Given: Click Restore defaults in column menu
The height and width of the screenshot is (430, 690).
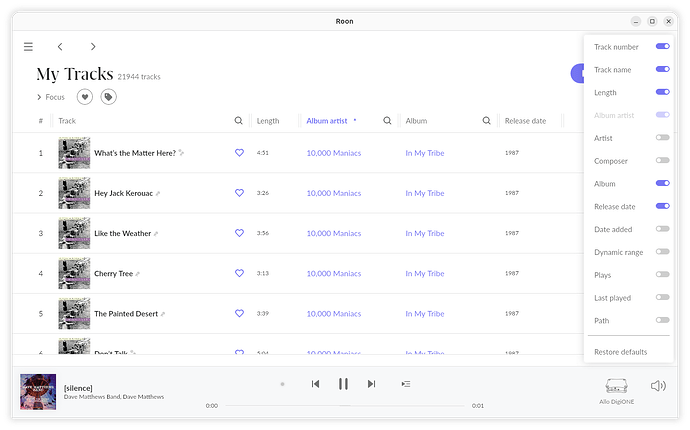Looking at the screenshot, I should coord(620,352).
